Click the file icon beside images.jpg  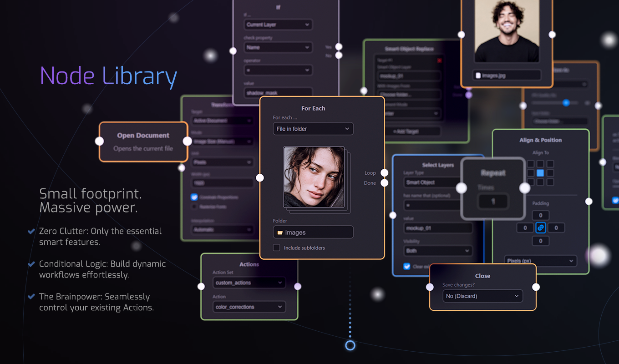(478, 76)
